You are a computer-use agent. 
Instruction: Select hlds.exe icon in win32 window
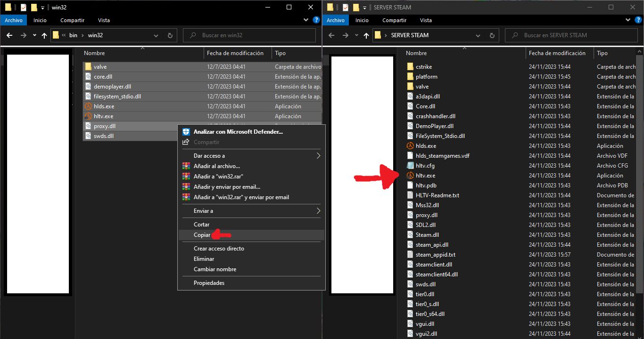88,106
